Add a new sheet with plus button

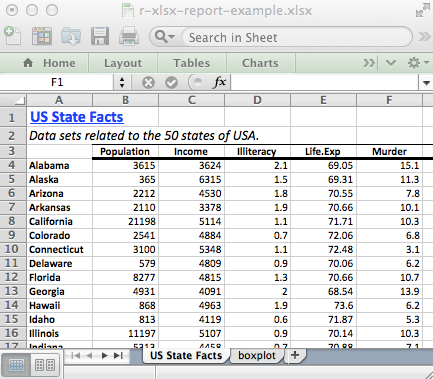tap(295, 355)
